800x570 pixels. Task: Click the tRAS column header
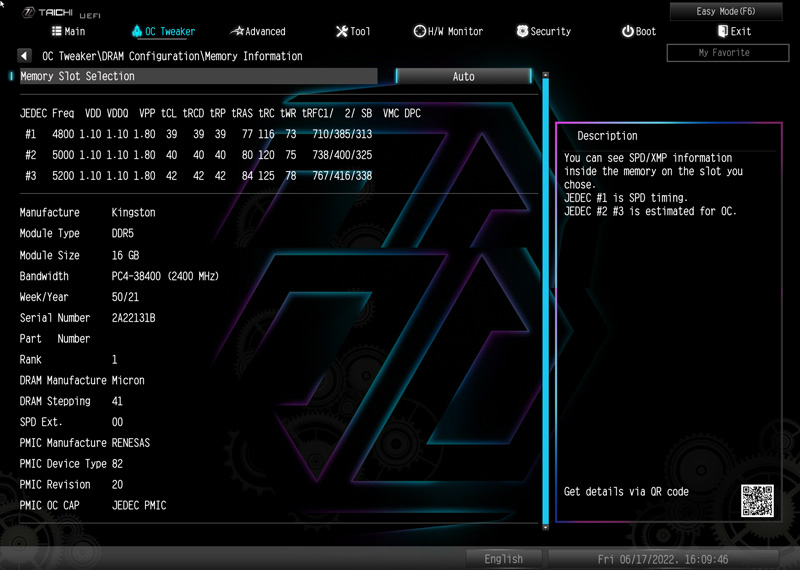[x=242, y=113]
